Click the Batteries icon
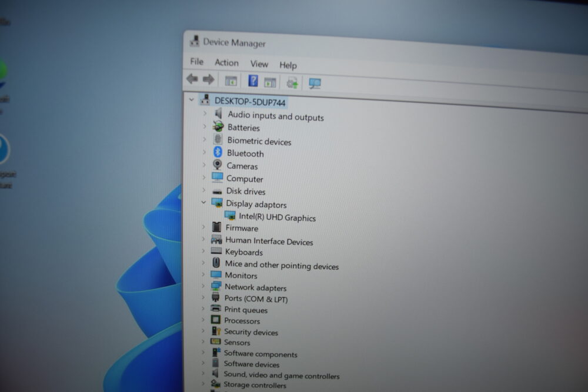The height and width of the screenshot is (392, 588). coord(218,127)
